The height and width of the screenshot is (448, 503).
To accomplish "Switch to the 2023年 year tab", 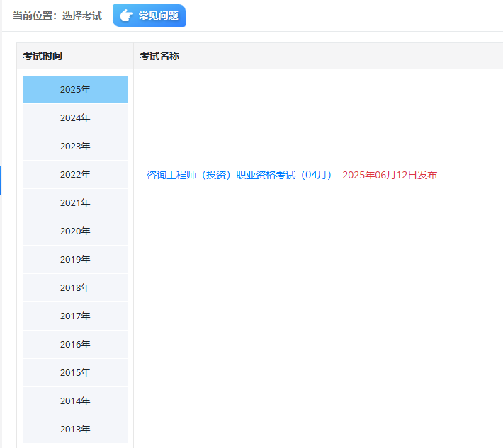I will pyautogui.click(x=75, y=146).
